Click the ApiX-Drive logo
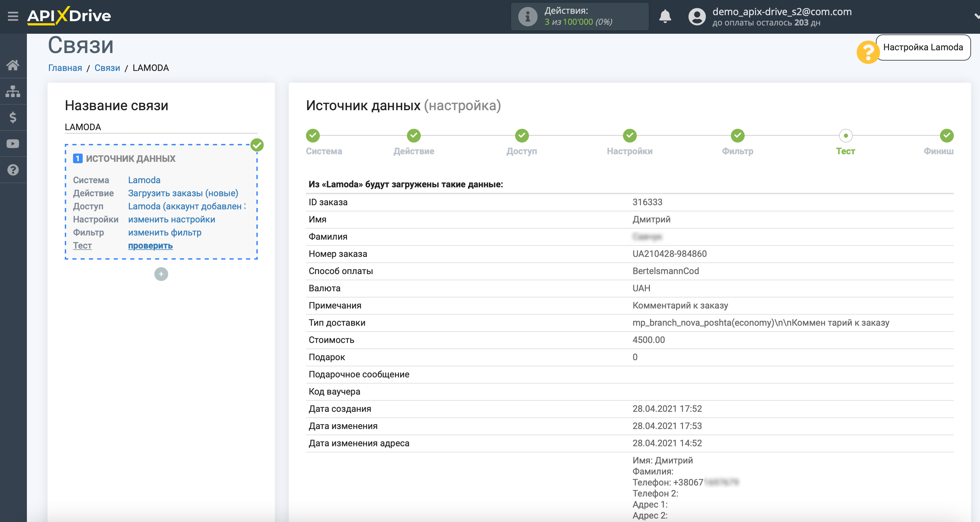The image size is (980, 522). [69, 16]
